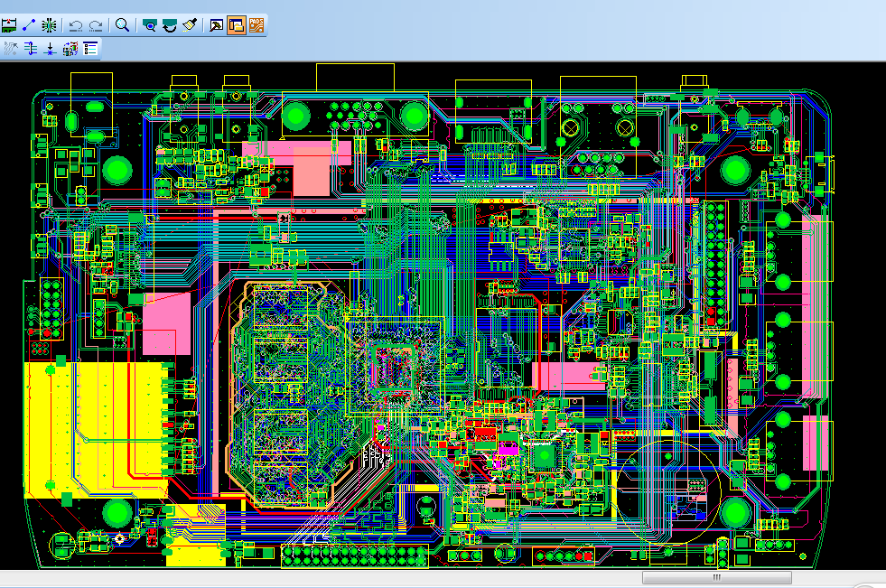
Task: Open the PADS Layout link icon
Action: tap(256, 25)
